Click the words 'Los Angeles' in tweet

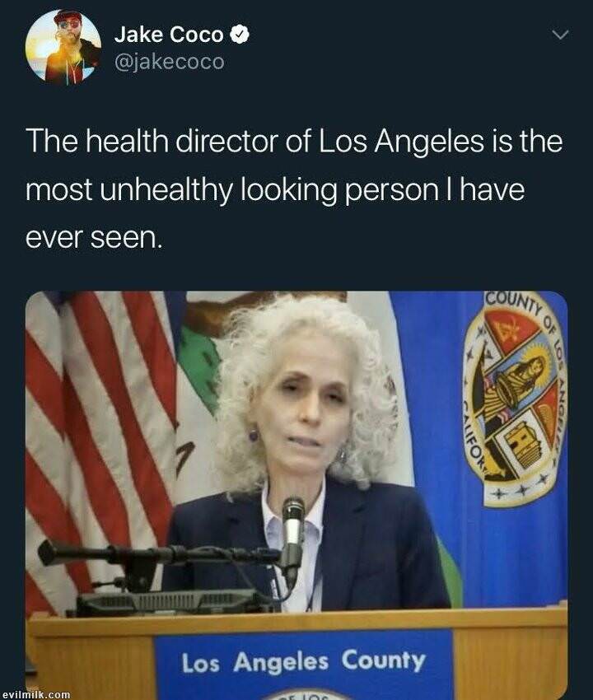(400, 141)
